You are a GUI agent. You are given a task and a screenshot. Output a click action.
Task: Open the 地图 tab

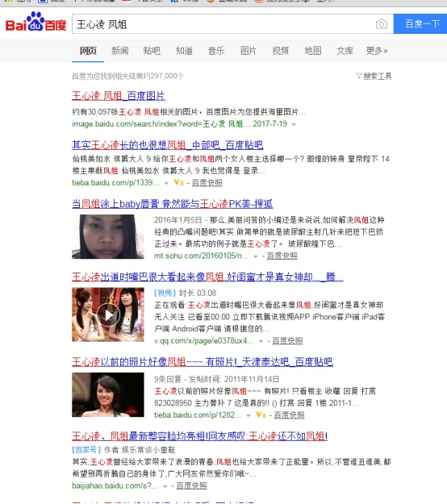pyautogui.click(x=313, y=51)
